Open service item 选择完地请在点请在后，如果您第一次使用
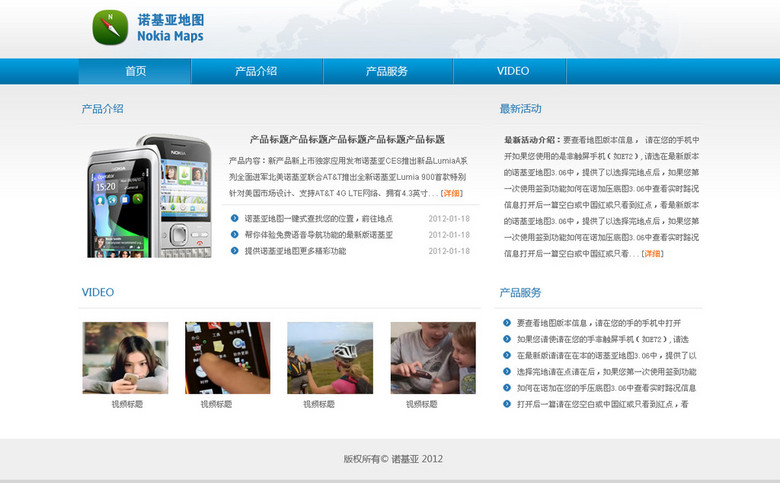Screen dimensions: 780x483 coord(606,372)
